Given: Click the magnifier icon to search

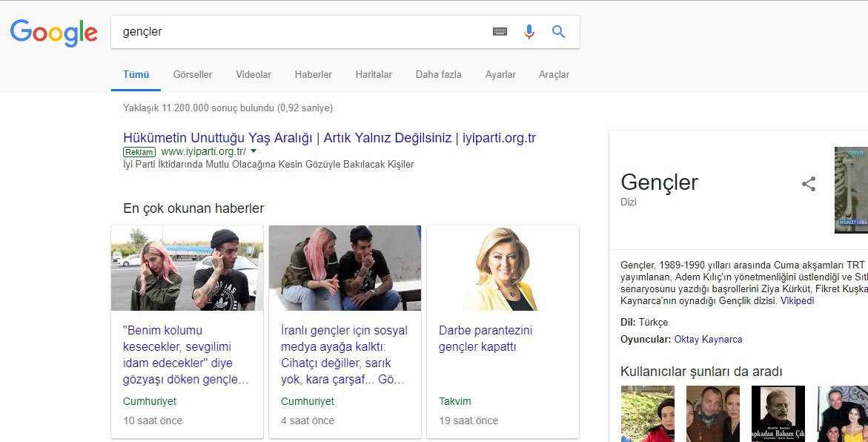Looking at the screenshot, I should (x=557, y=31).
